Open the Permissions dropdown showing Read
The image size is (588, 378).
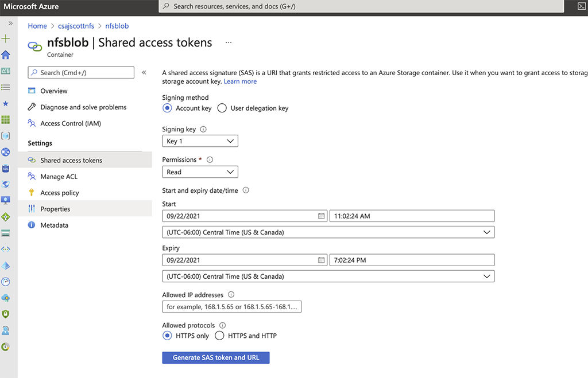tap(200, 172)
